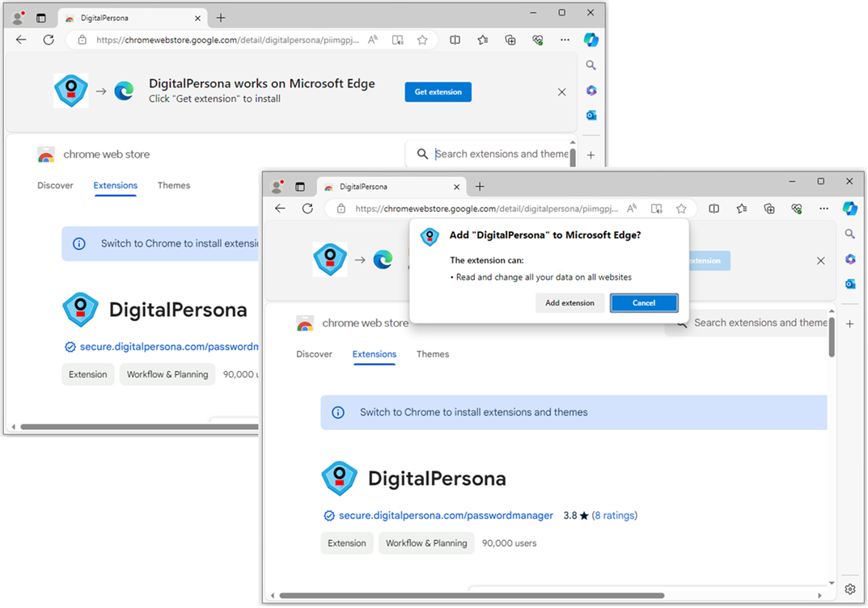Open tab actions menu in the front window
Image resolution: width=868 pixels, height=608 pixels.
click(x=300, y=187)
